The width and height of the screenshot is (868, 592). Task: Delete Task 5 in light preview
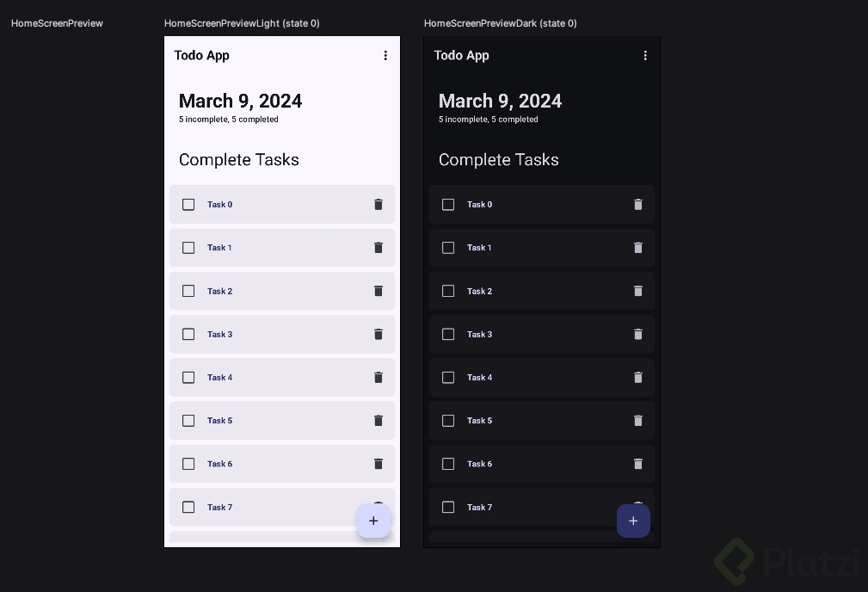379,421
